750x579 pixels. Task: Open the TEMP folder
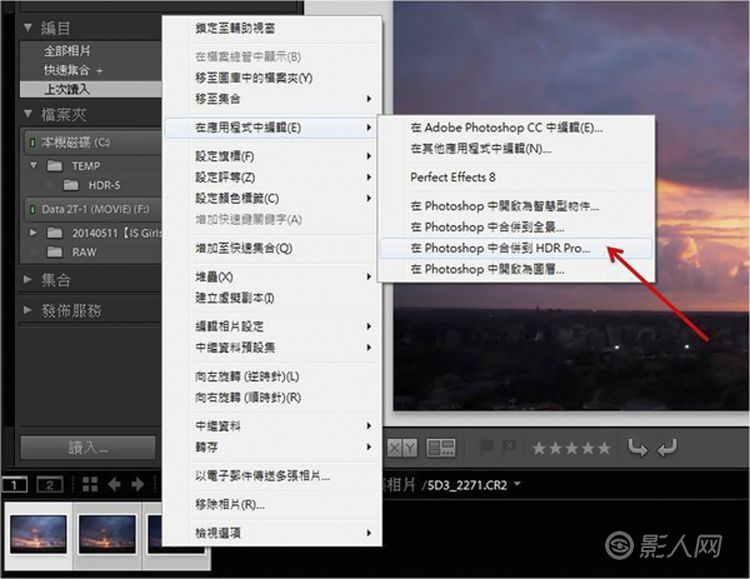[86, 166]
